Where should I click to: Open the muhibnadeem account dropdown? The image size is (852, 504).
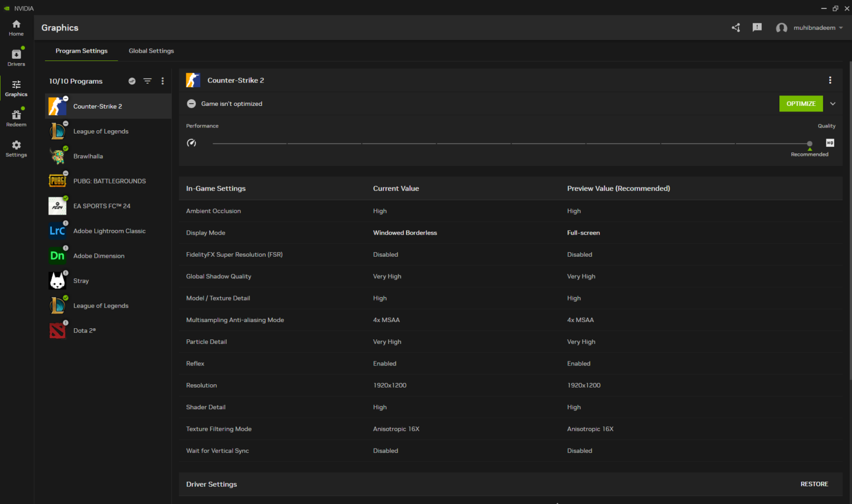point(814,28)
